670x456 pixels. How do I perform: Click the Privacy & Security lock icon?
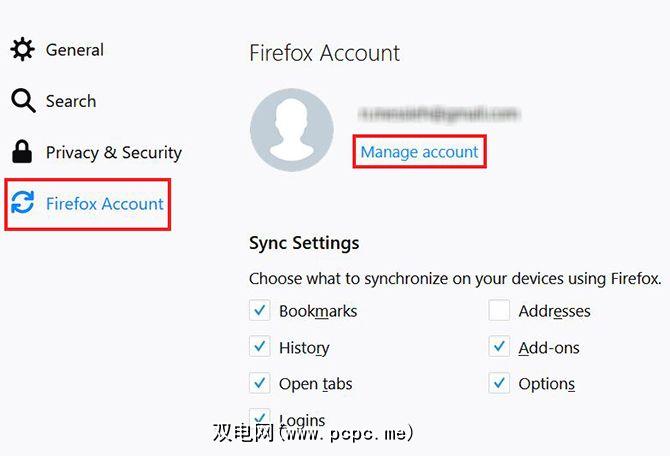(x=22, y=152)
